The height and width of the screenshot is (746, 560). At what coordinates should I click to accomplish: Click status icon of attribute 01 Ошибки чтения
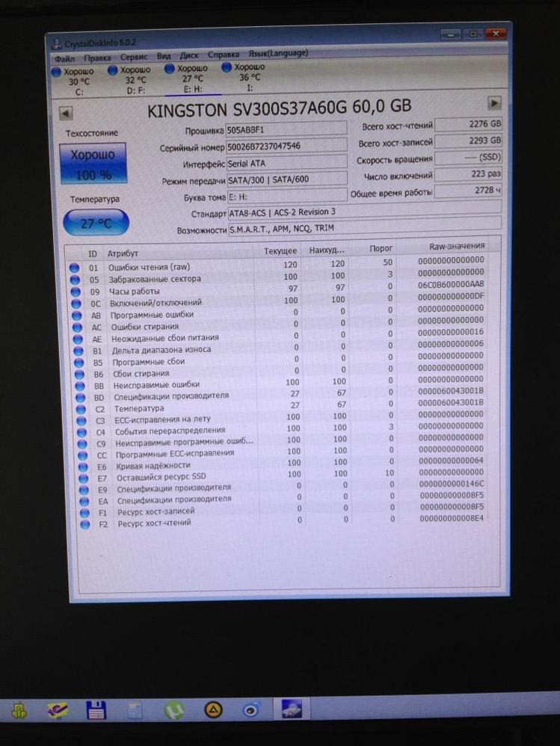74,268
